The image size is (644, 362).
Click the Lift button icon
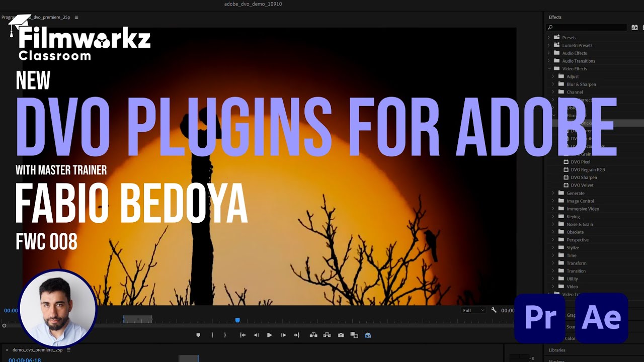[x=313, y=335]
